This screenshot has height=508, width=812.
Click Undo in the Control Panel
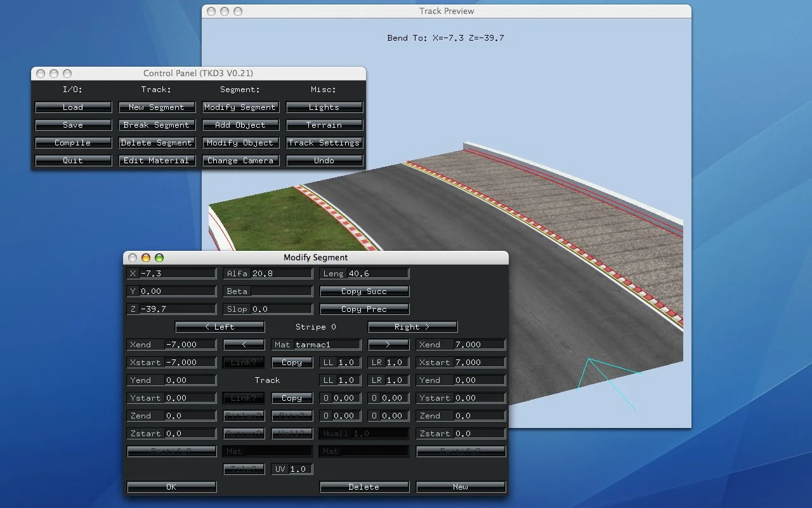coord(324,160)
